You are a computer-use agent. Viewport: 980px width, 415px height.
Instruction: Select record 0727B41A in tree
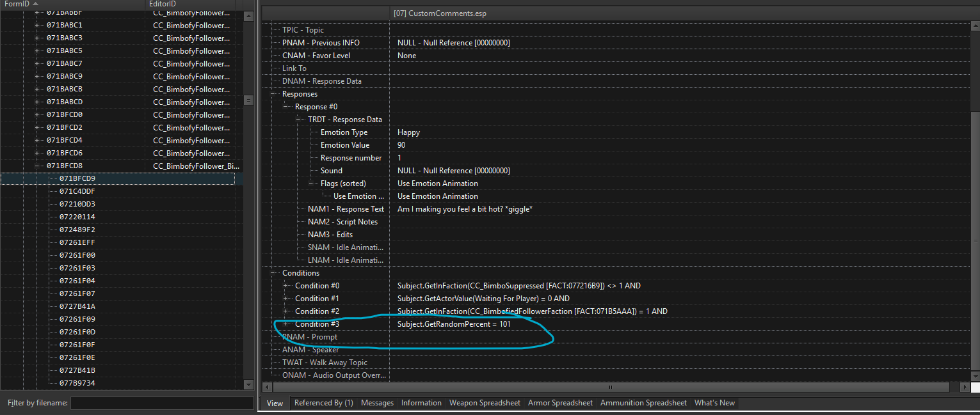[77, 306]
